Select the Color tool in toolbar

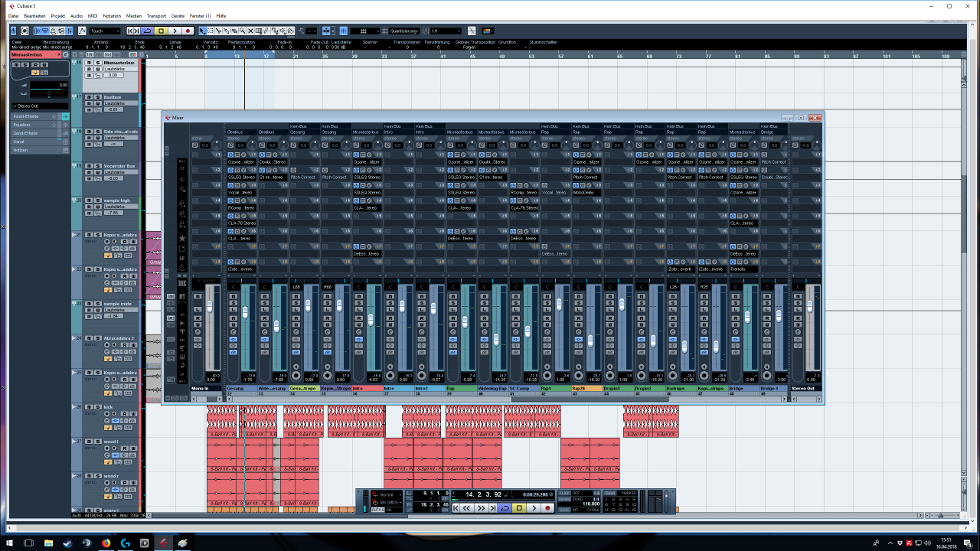coord(291,31)
